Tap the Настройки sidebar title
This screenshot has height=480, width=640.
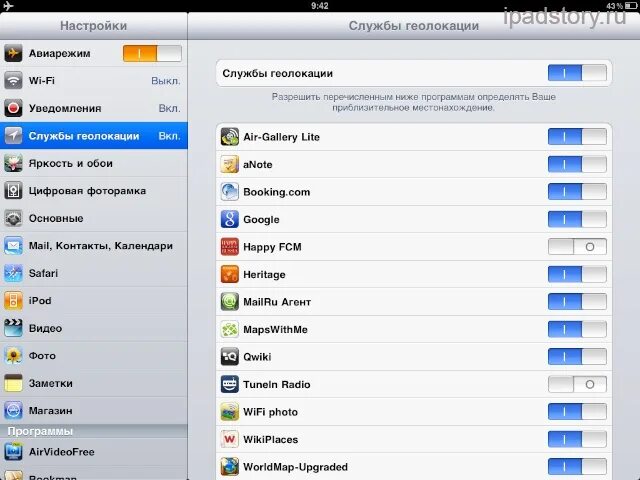click(x=93, y=26)
